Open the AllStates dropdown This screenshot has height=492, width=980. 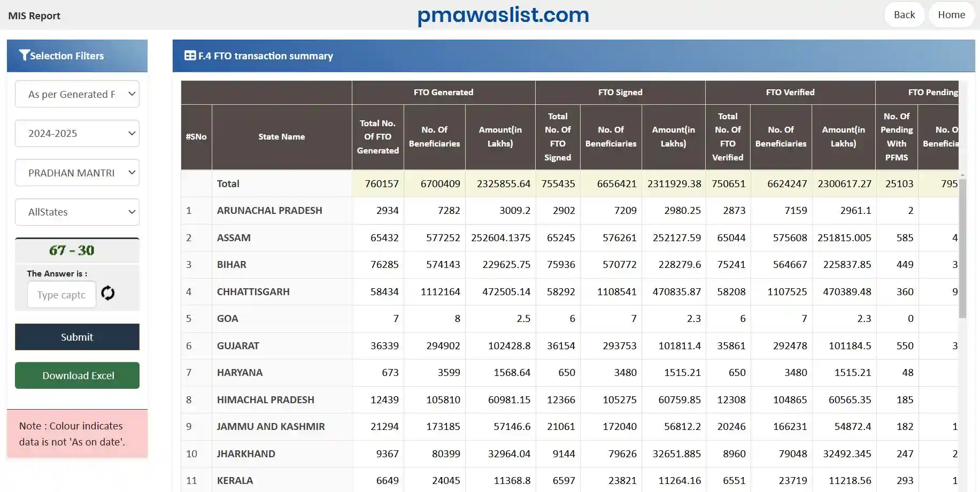pos(77,212)
